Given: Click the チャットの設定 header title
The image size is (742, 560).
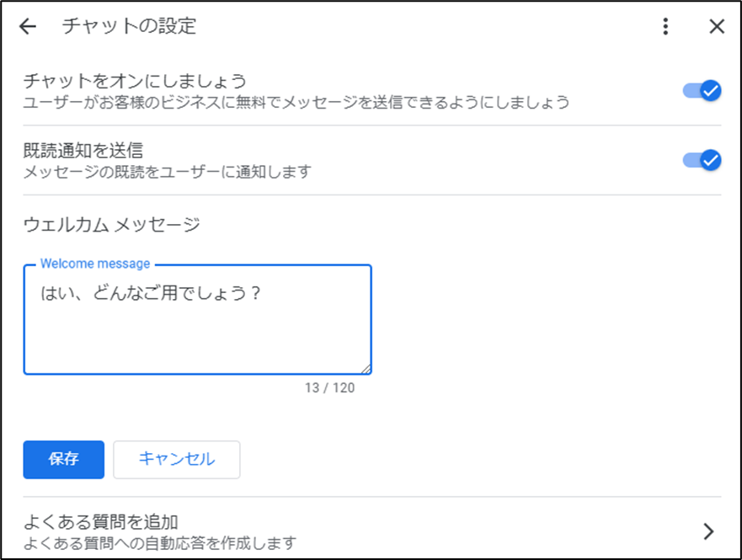Looking at the screenshot, I should coord(129,26).
